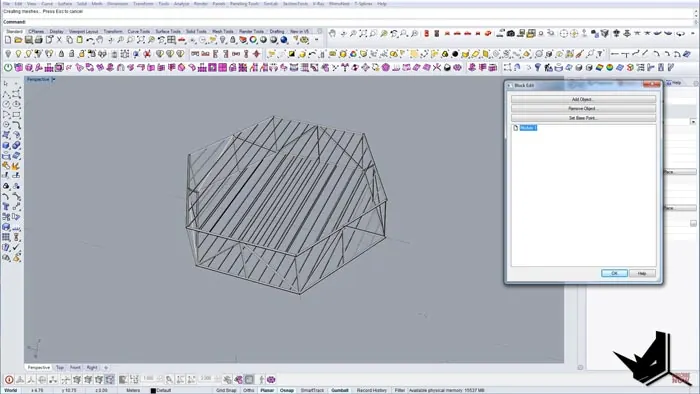Viewport: 700px width, 394px height.
Task: Click the four-viewport layout icon
Action: coord(171,40)
